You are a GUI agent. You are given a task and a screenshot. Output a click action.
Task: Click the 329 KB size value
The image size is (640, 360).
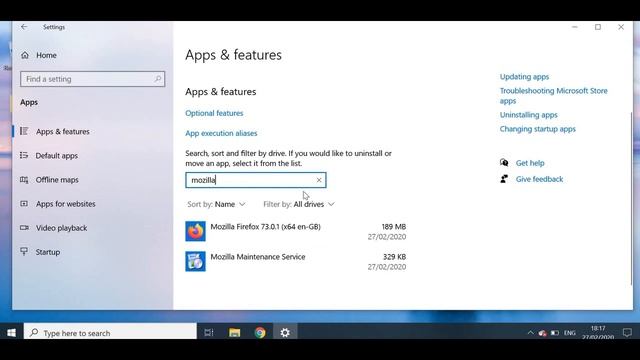(x=394, y=257)
